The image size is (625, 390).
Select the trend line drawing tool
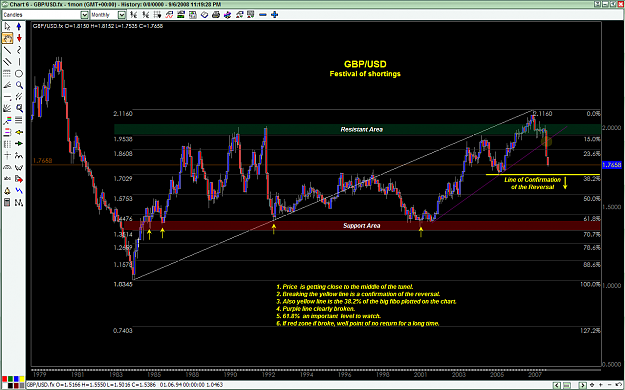[x=8, y=50]
